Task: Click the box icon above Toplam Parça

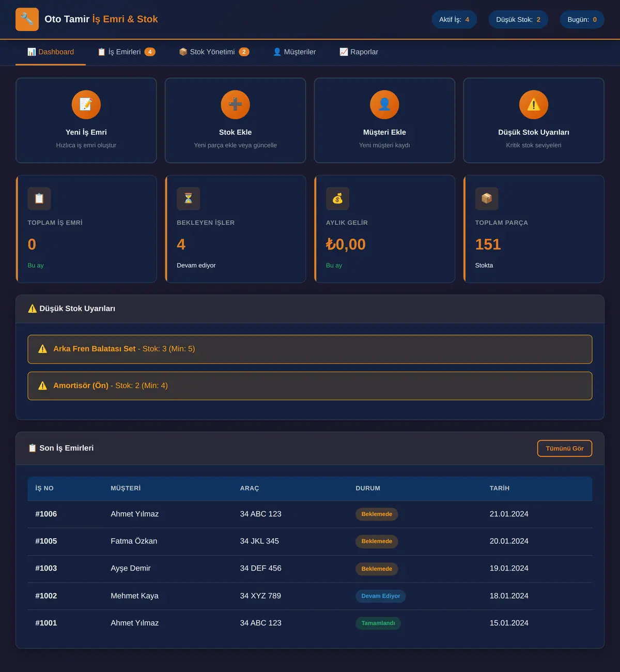Action: 487,198
